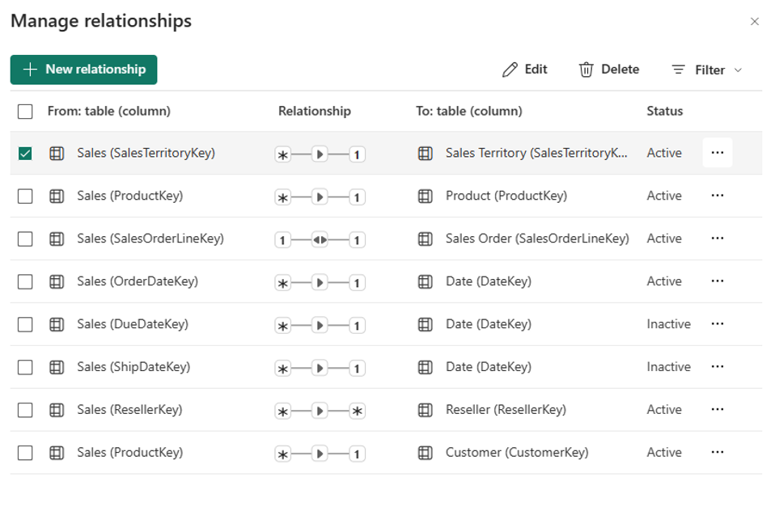This screenshot has height=532, width=779.
Task: Delete the selected relationship
Action: coord(609,70)
